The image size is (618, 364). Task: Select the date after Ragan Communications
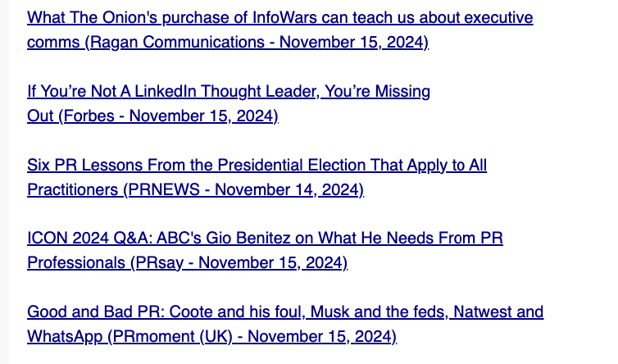tap(352, 43)
